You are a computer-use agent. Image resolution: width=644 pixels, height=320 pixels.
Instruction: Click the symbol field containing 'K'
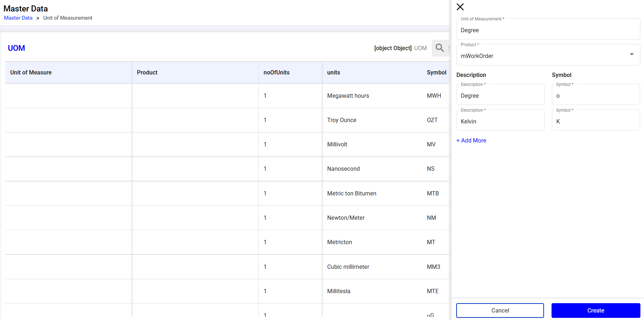(595, 121)
